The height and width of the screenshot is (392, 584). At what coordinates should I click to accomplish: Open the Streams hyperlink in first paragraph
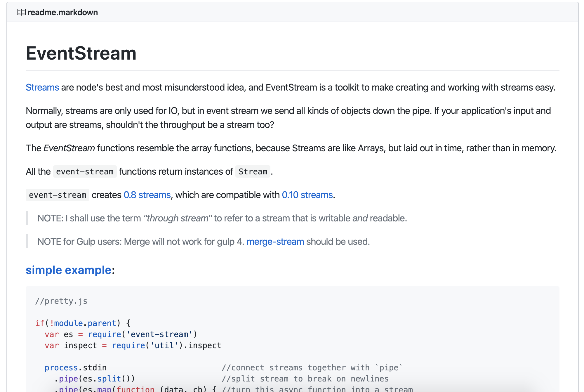click(x=42, y=87)
